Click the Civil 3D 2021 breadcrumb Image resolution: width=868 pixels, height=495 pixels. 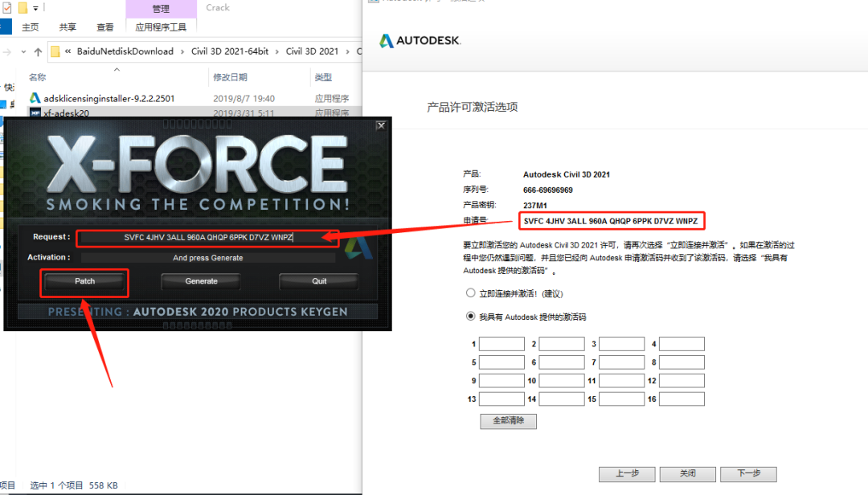coord(312,51)
